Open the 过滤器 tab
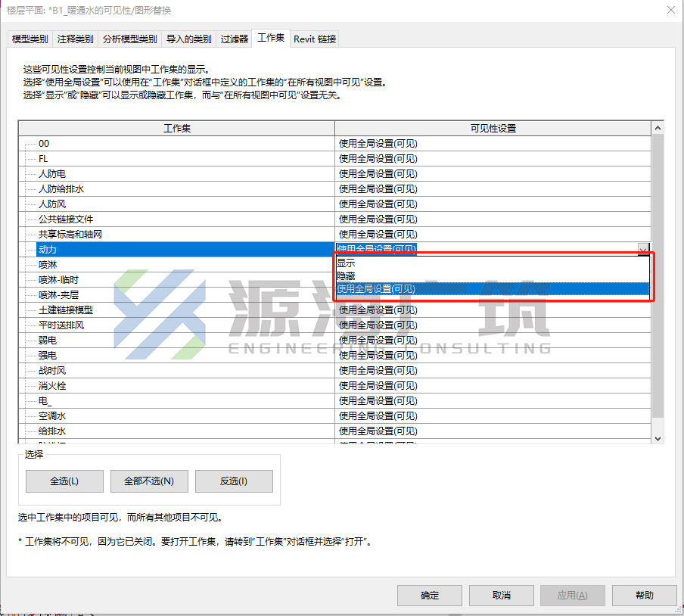This screenshot has height=616, width=684. (235, 39)
